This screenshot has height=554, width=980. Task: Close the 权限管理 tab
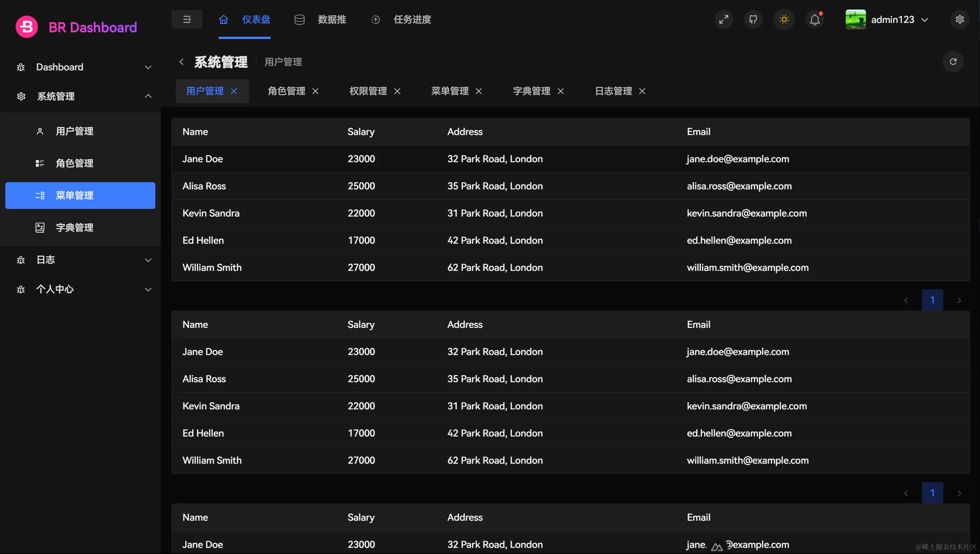[x=397, y=91]
